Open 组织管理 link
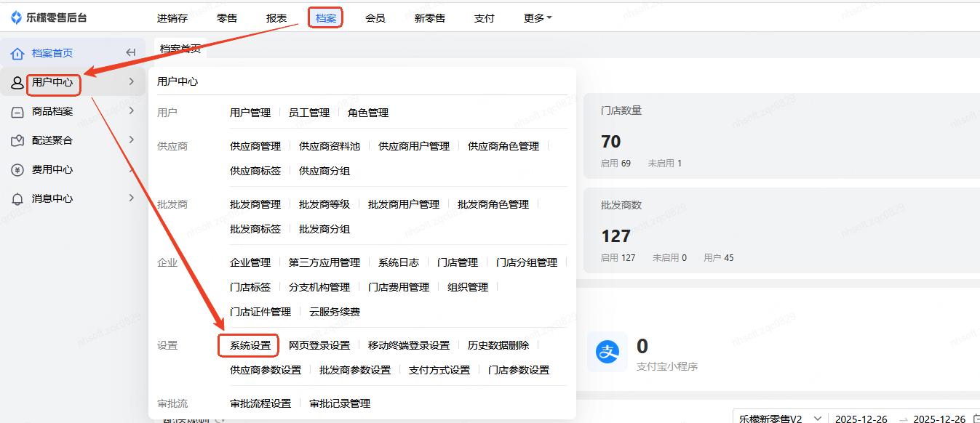The image size is (980, 423). (x=468, y=287)
